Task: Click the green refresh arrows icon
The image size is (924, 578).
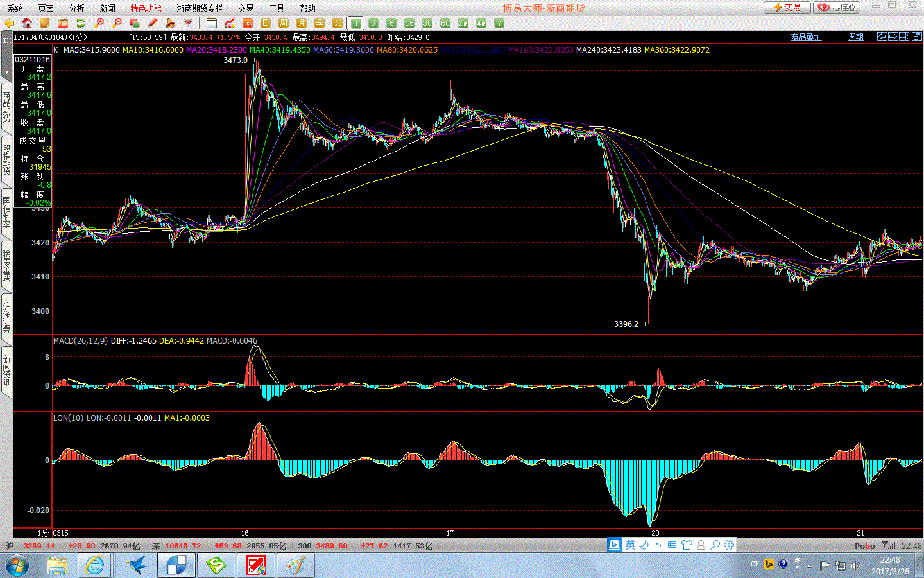Action: tap(81, 23)
